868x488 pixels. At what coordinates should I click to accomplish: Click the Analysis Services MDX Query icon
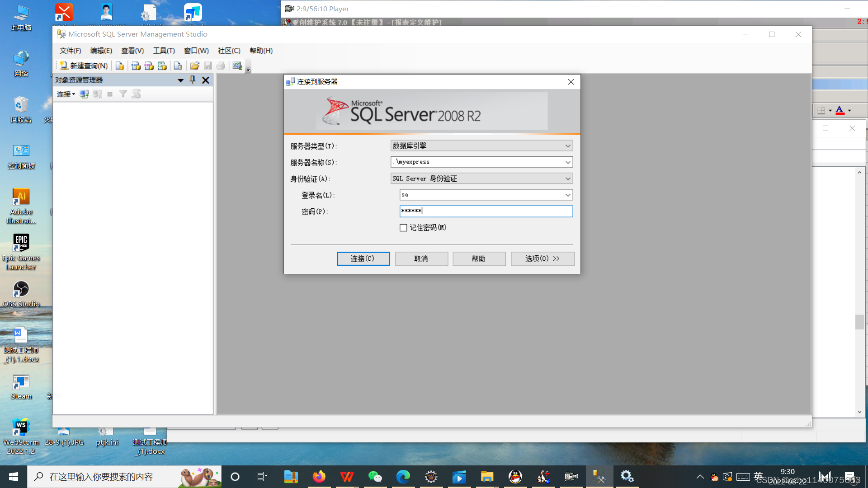pos(136,66)
